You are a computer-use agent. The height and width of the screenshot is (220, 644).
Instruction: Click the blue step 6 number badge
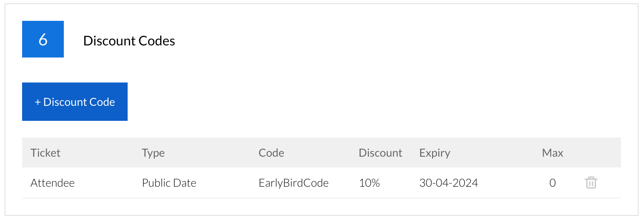click(43, 39)
